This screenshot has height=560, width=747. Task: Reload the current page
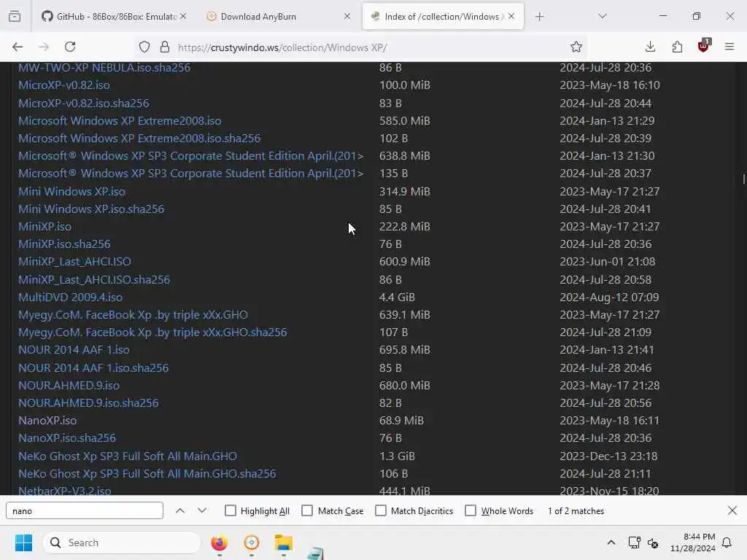[x=71, y=47]
